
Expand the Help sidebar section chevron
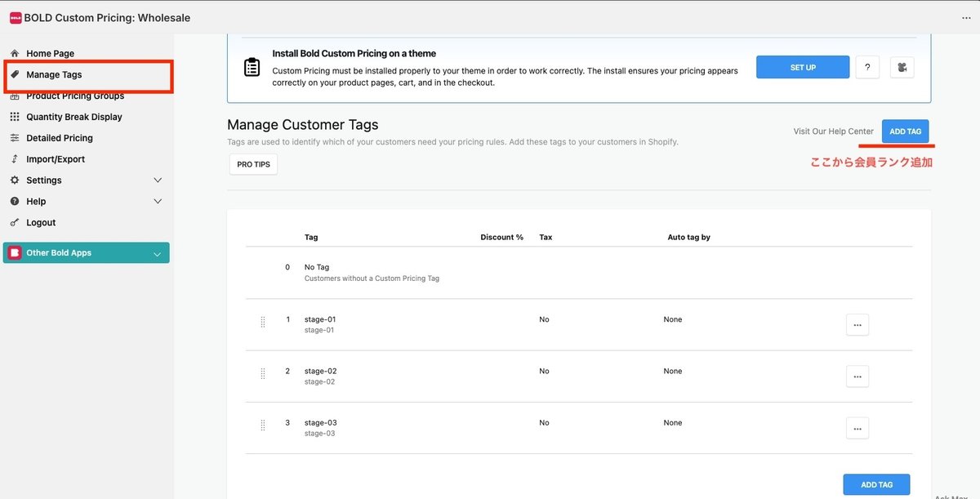pos(158,202)
